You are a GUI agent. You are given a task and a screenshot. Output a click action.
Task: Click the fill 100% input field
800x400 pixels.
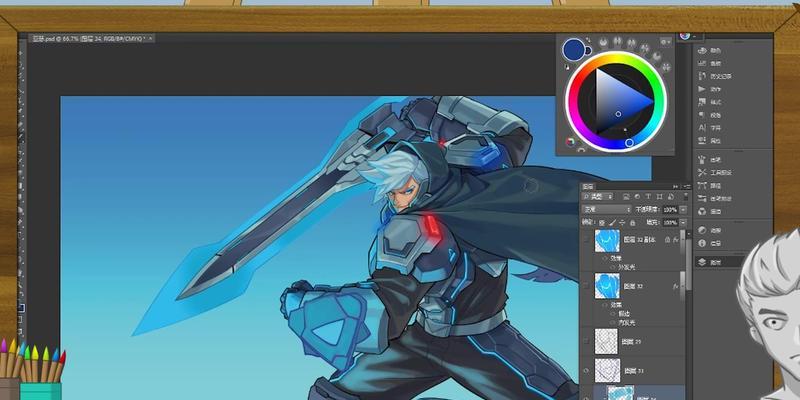tap(670, 222)
